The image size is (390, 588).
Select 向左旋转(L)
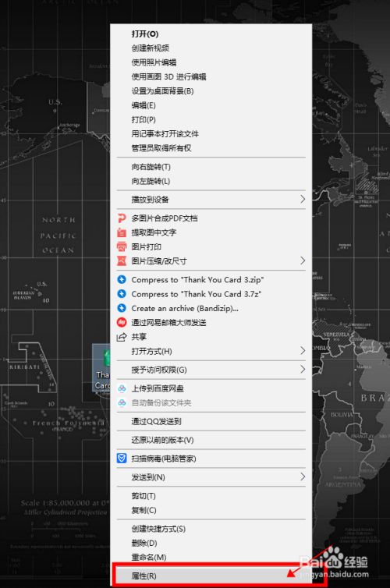(x=211, y=181)
